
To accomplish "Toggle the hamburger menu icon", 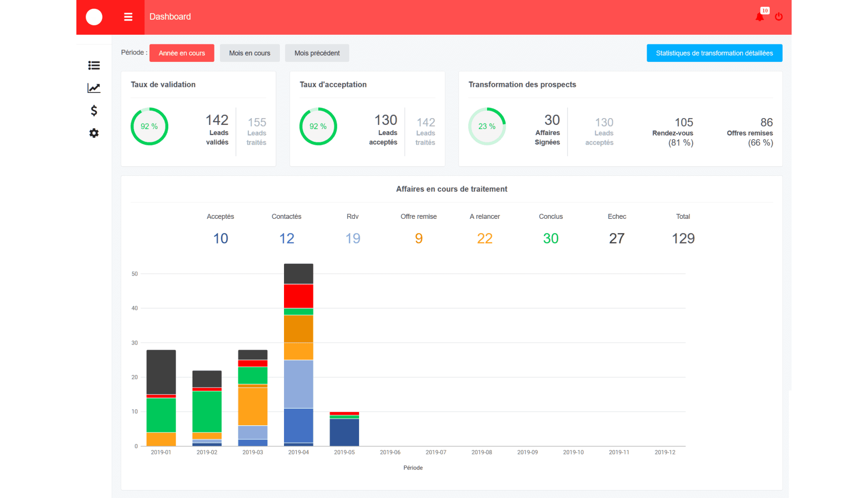I will [x=128, y=17].
